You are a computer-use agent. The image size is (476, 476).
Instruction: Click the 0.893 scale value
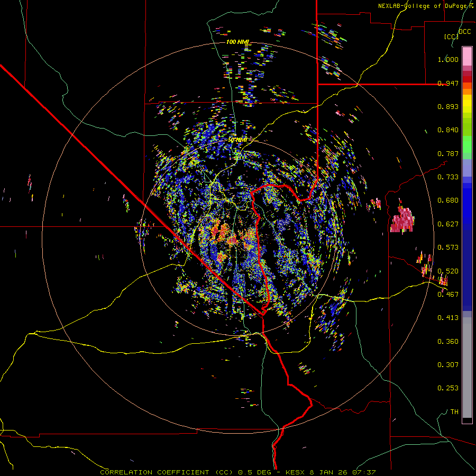(x=448, y=106)
